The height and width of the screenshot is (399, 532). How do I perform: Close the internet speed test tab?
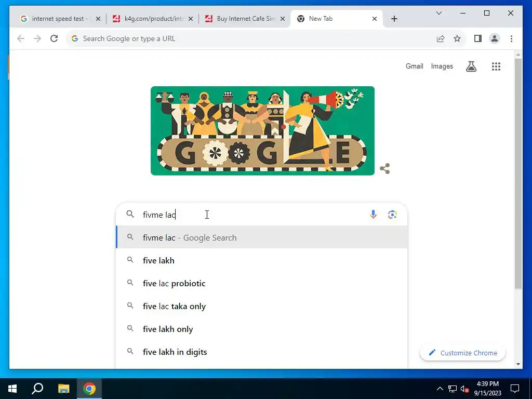pyautogui.click(x=98, y=19)
